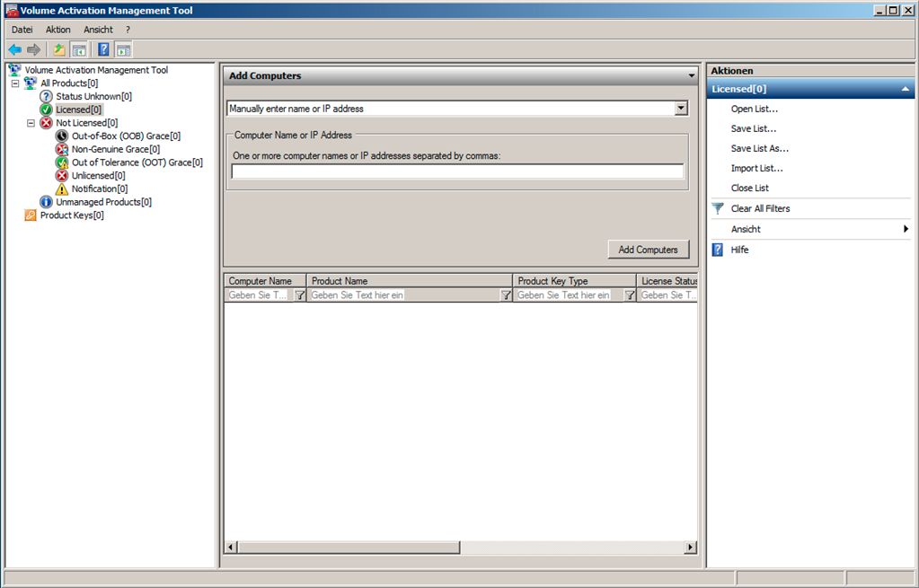Expand the Ansicht submenu arrow in Aktionen
This screenshot has height=588, width=919.
pyautogui.click(x=906, y=229)
